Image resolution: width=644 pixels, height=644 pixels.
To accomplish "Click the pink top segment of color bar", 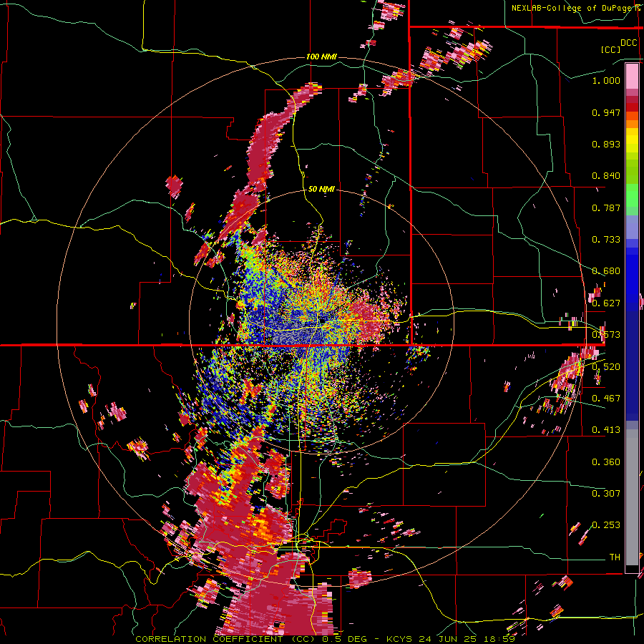I will coord(632,76).
